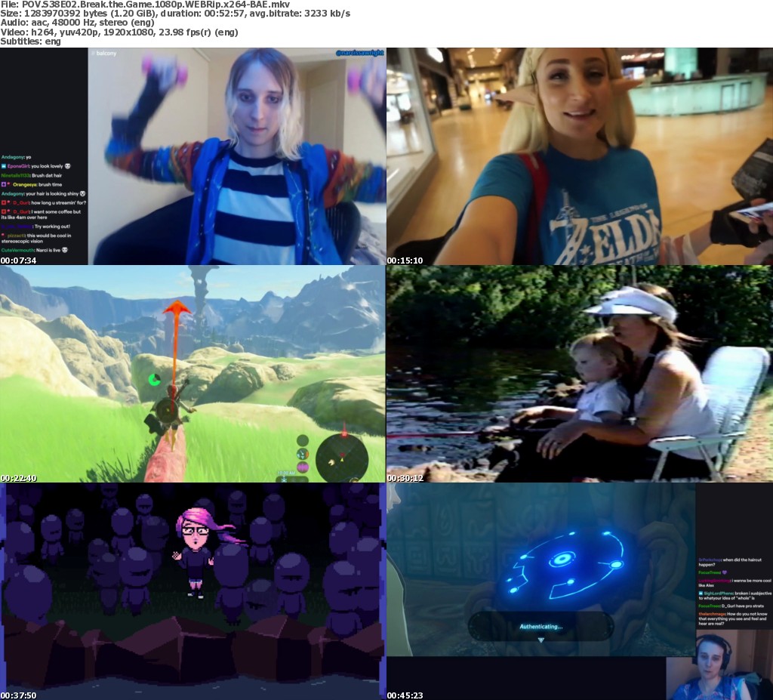Click the 00:22:40 timestamp label
773x700 pixels.
(18, 478)
